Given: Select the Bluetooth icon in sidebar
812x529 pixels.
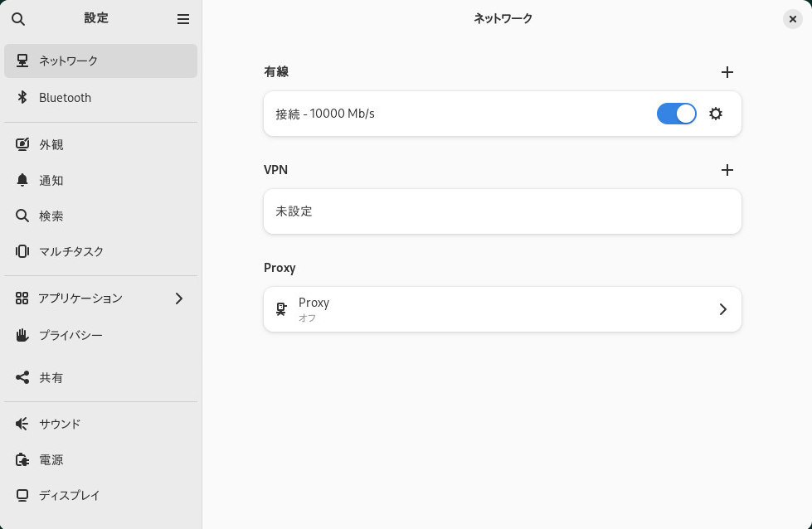Looking at the screenshot, I should coord(22,98).
